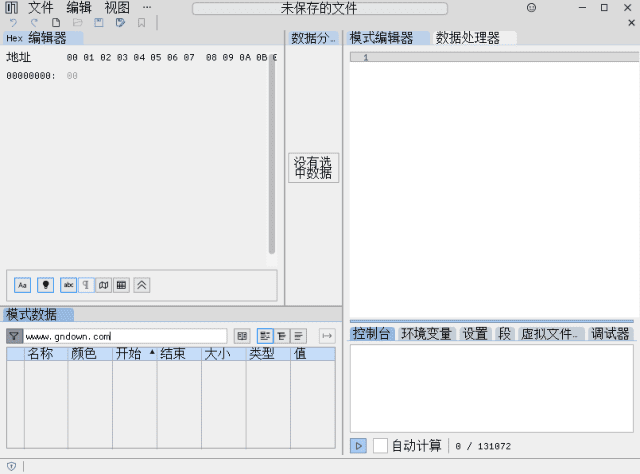Click the filter funnel icon in 模式数据
Screen dimensions: 640x474
[x=14, y=336]
